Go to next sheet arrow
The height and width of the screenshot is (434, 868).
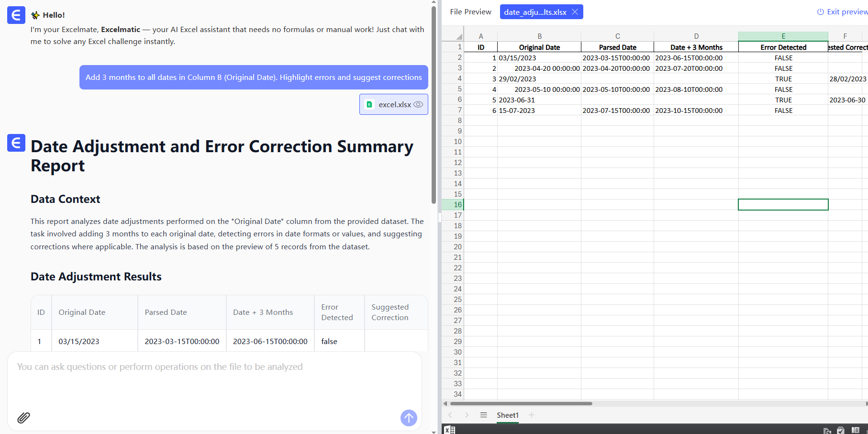click(467, 415)
